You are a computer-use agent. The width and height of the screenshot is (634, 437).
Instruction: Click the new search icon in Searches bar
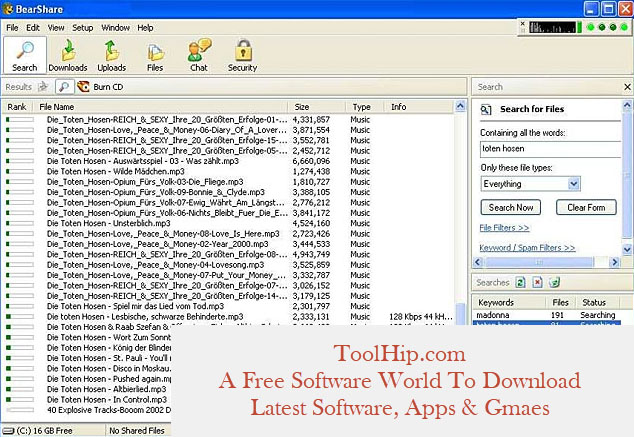click(x=520, y=283)
